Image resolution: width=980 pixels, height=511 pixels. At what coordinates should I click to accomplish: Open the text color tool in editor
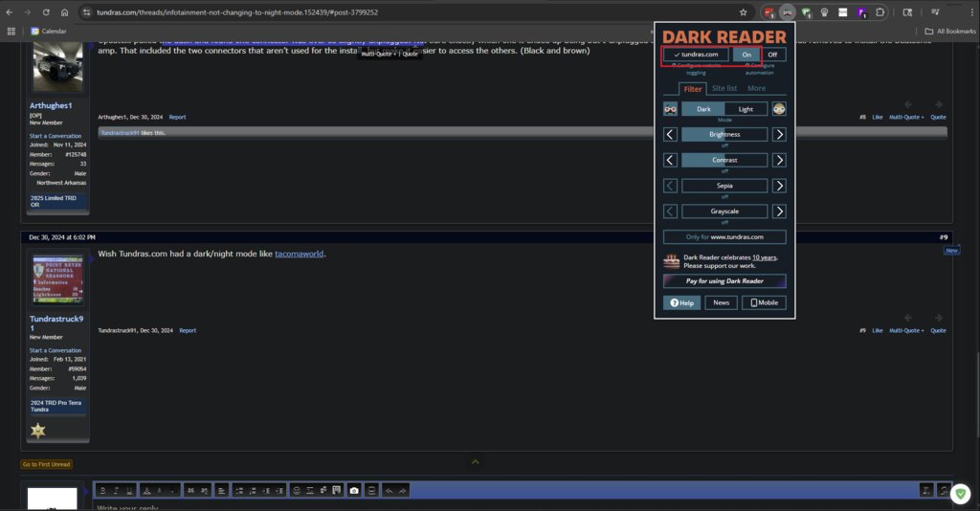pyautogui.click(x=146, y=491)
